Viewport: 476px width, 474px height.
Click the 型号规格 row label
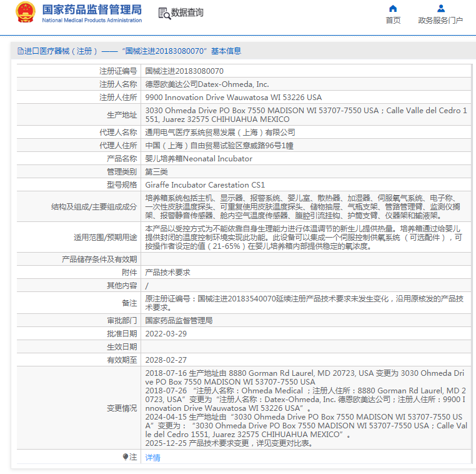[122, 184]
